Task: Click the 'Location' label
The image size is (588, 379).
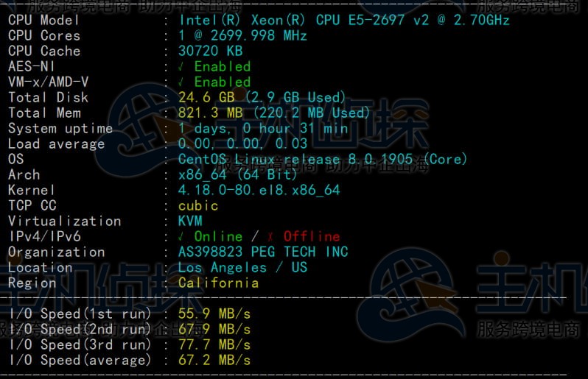Action: [x=40, y=267]
